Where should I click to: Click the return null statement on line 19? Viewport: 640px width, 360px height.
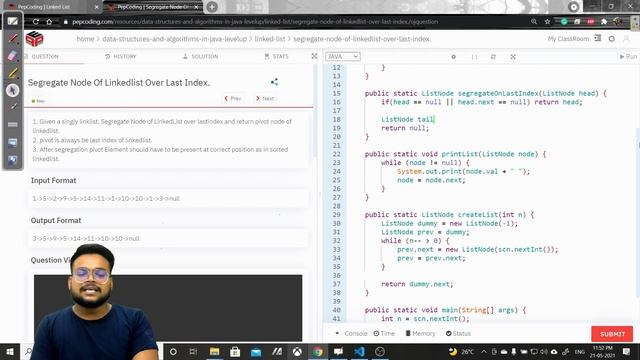405,128
